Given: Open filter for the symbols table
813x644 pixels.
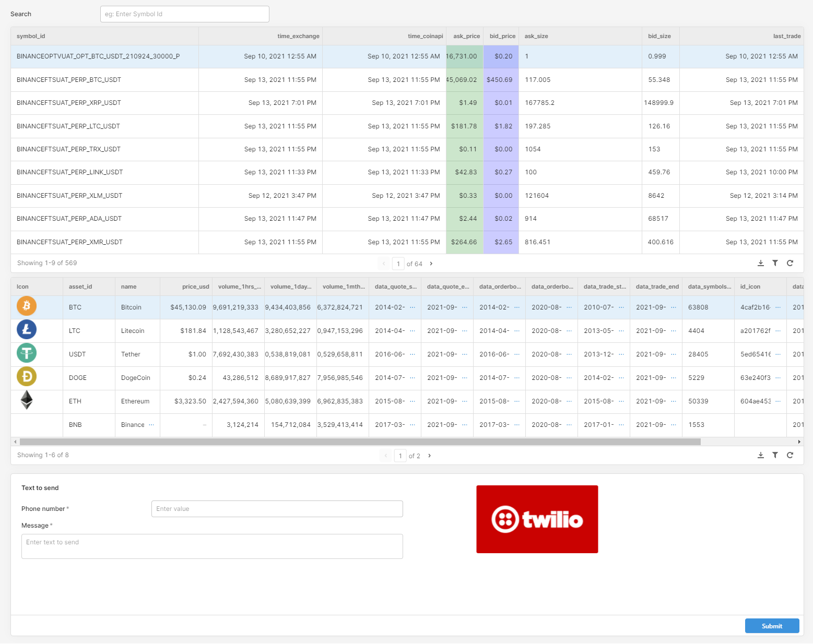Looking at the screenshot, I should point(775,263).
